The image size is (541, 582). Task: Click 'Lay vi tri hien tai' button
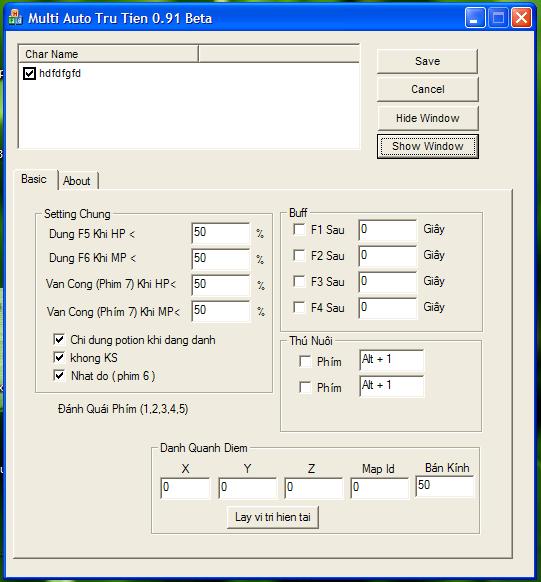pos(273,517)
